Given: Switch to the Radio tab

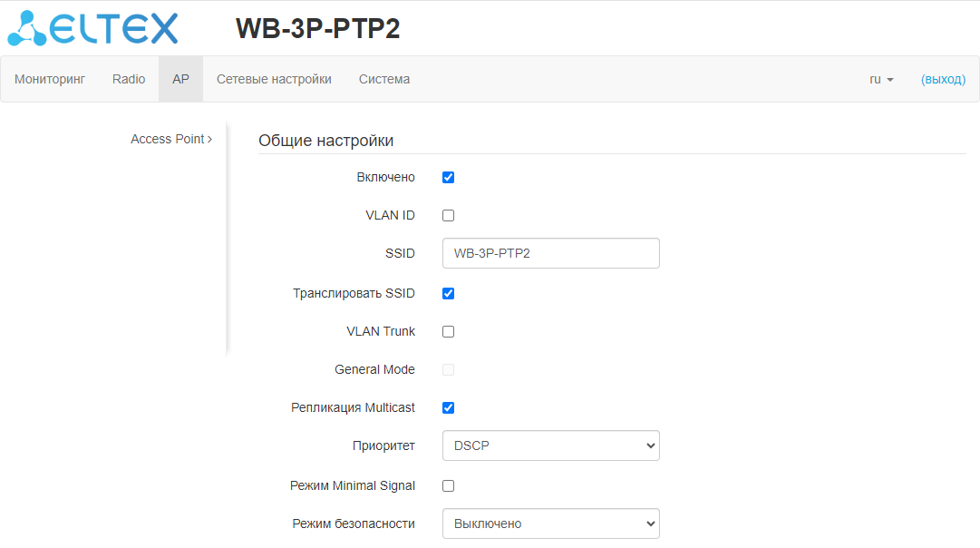Looking at the screenshot, I should 129,80.
